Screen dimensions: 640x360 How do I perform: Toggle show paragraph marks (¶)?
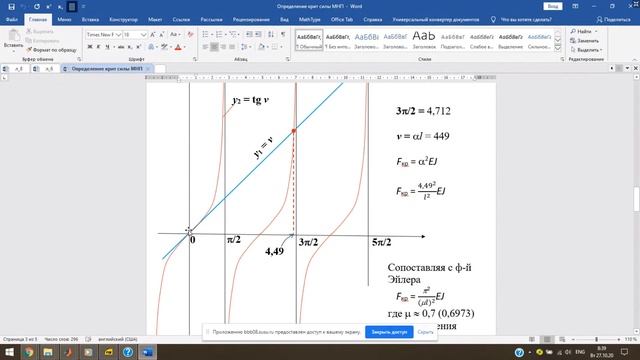pyautogui.click(x=283, y=34)
